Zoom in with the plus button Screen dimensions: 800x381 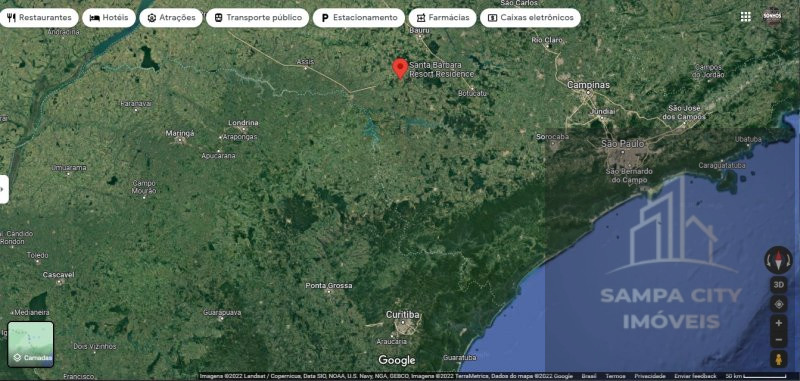coord(779,323)
